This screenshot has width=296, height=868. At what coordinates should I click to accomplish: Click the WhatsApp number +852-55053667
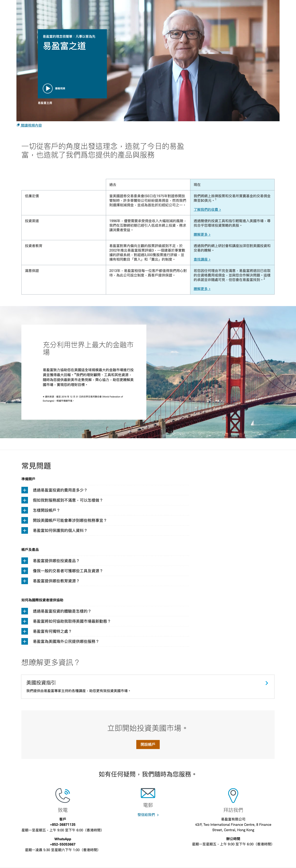pos(62,844)
